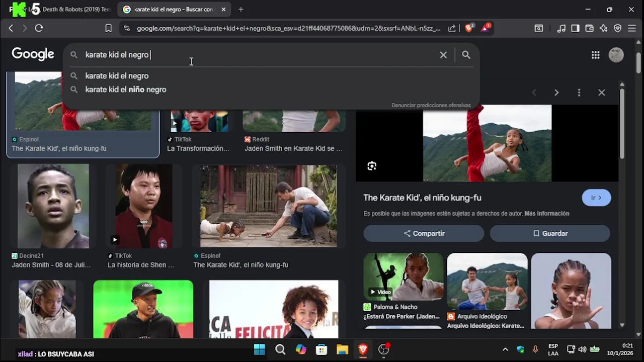Show next image in preview panel
The height and width of the screenshot is (362, 644).
coord(556,93)
